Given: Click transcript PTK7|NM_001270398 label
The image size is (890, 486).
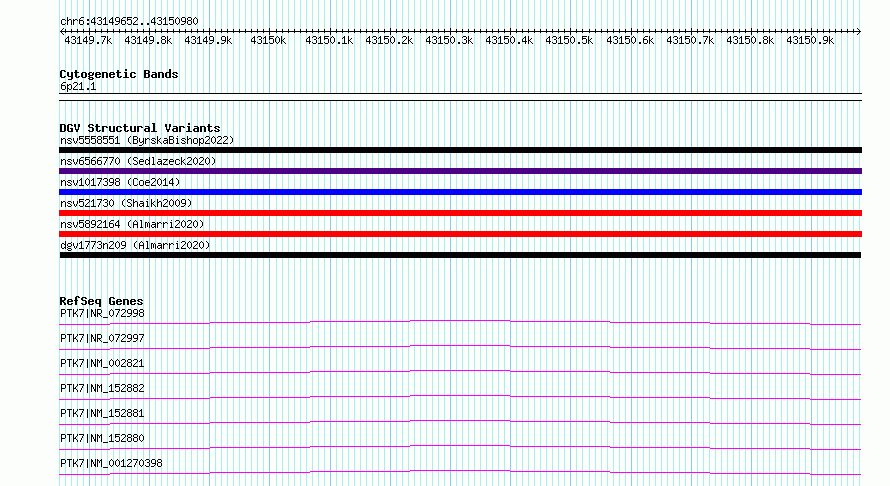Looking at the screenshot, I should point(111,463).
